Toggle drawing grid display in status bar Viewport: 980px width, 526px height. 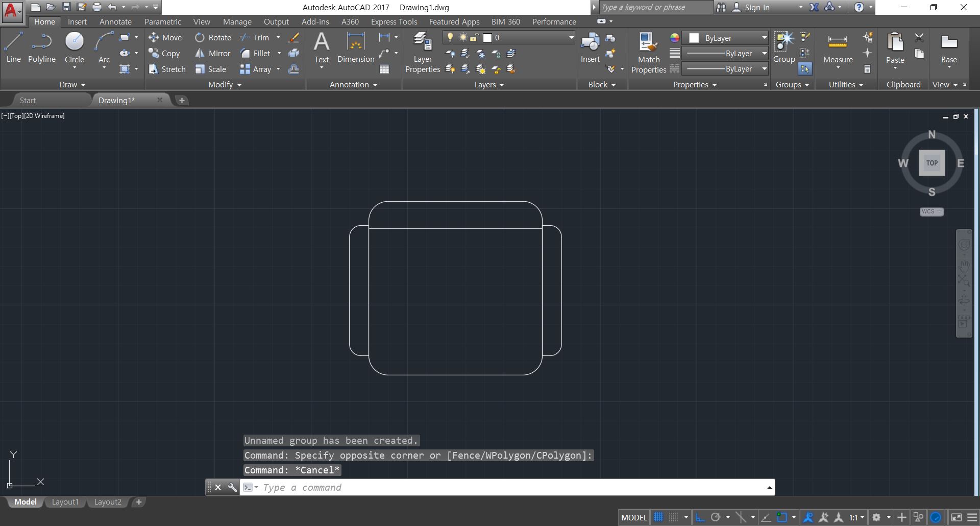(658, 517)
